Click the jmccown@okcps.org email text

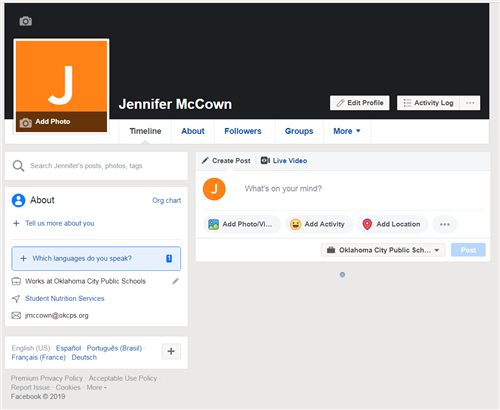[57, 316]
